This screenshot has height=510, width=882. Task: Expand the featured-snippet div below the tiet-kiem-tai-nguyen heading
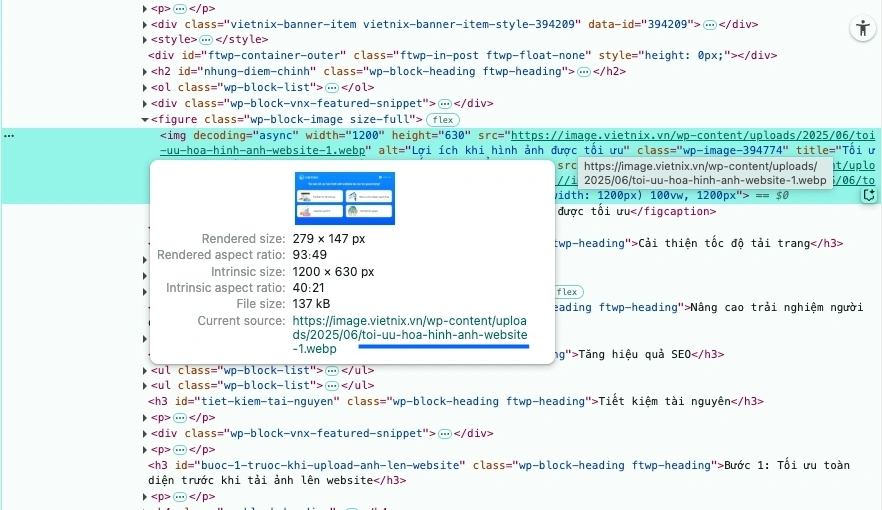145,434
